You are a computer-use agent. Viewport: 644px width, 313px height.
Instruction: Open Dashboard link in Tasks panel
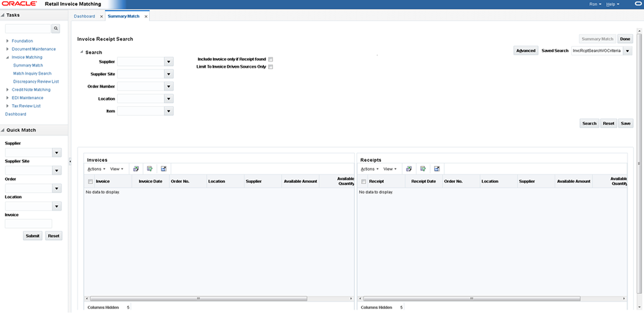point(16,114)
